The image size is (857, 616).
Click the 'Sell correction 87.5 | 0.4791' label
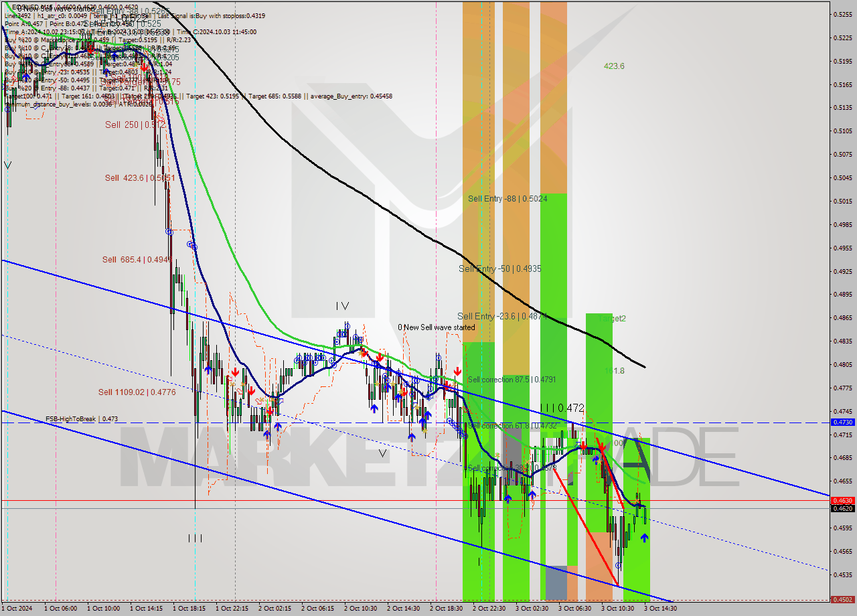tap(512, 380)
